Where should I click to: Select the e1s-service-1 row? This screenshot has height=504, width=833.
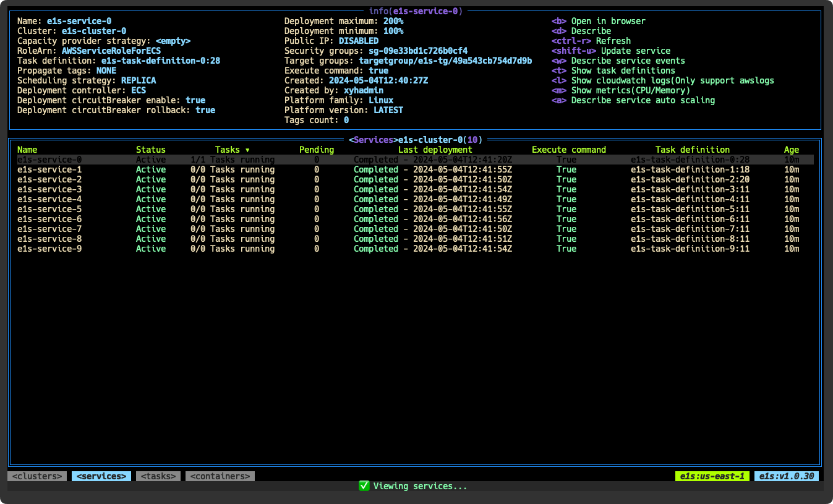(416, 169)
